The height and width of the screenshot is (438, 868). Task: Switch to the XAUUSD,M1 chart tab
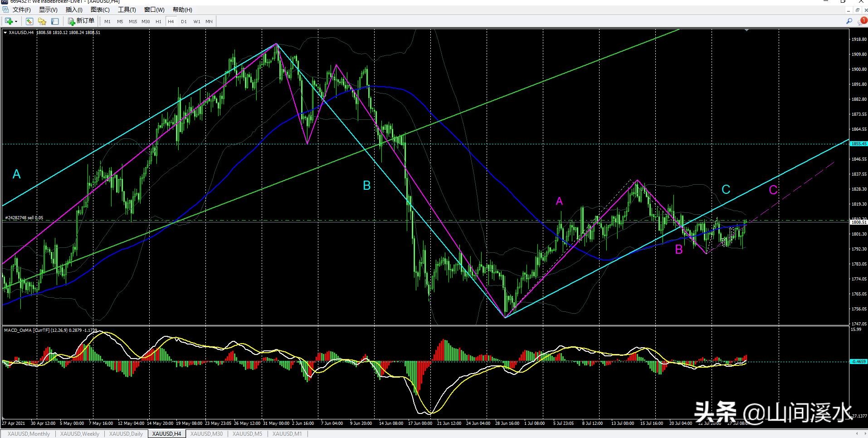(287, 434)
